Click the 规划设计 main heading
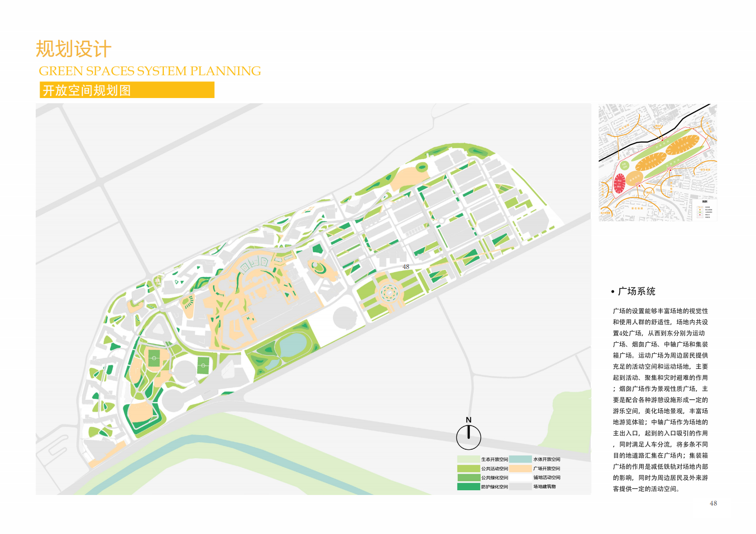 click(x=73, y=49)
